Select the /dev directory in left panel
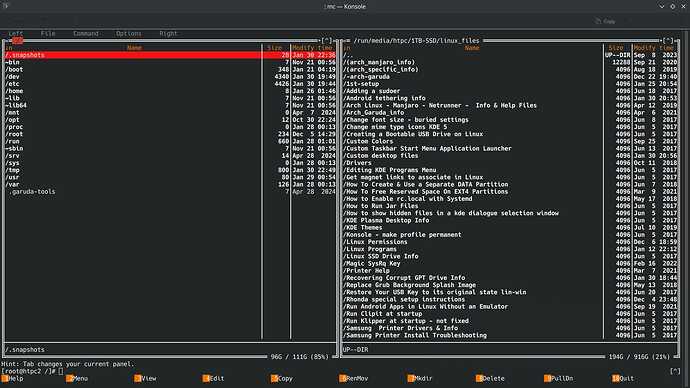This screenshot has height=388, width=690. point(170,77)
